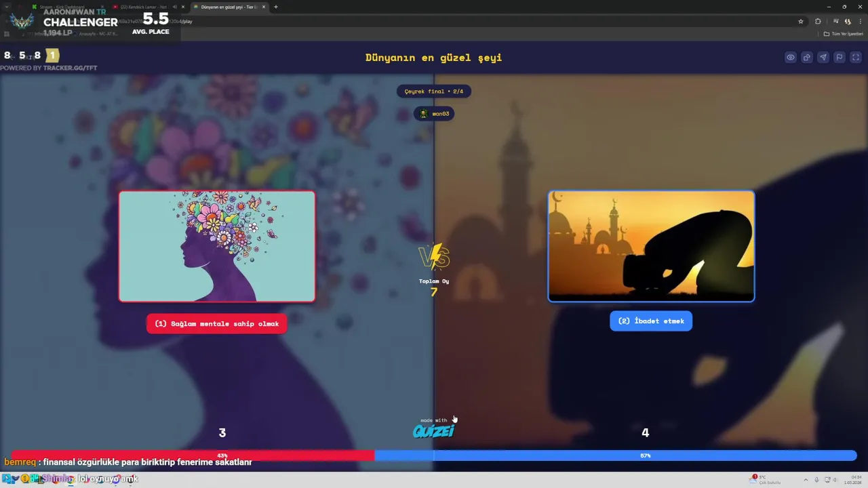Open the browser profile avatar
Screen dimensions: 868x488
coord(848,21)
